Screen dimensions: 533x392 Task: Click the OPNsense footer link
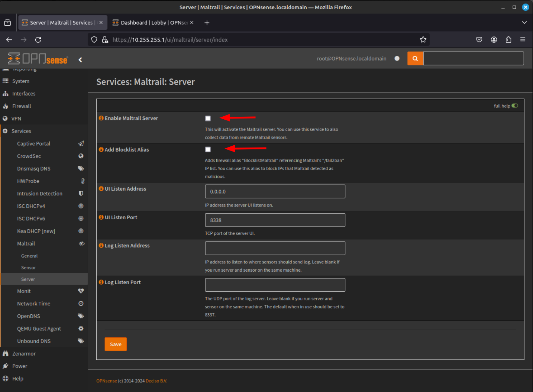(x=107, y=381)
